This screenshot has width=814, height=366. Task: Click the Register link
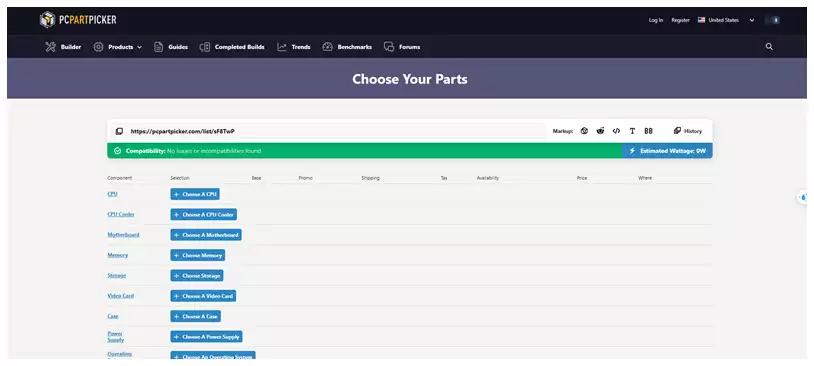coord(680,20)
